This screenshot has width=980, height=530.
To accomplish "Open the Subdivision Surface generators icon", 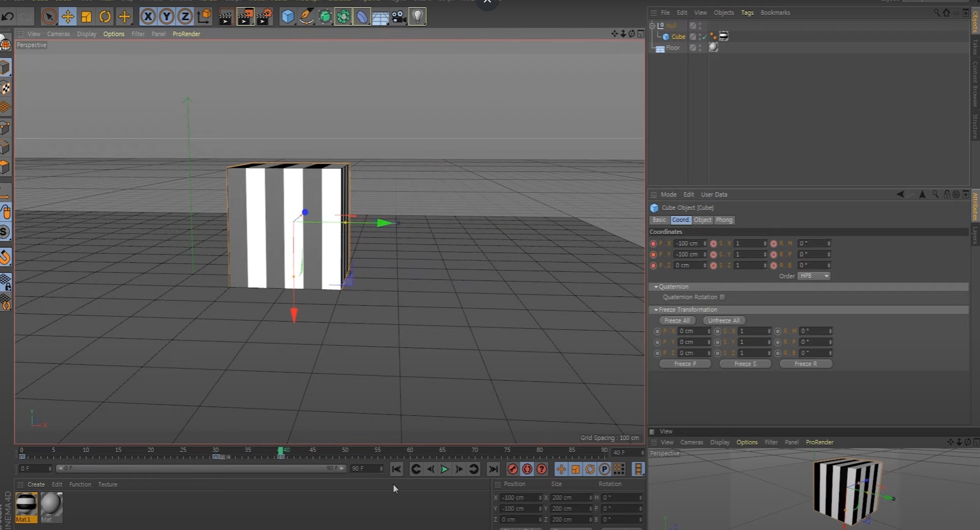I will tap(325, 17).
